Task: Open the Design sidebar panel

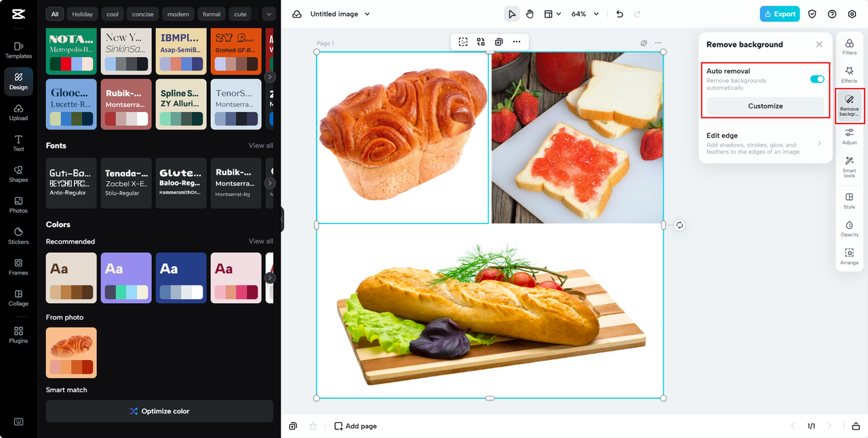Action: (18, 81)
